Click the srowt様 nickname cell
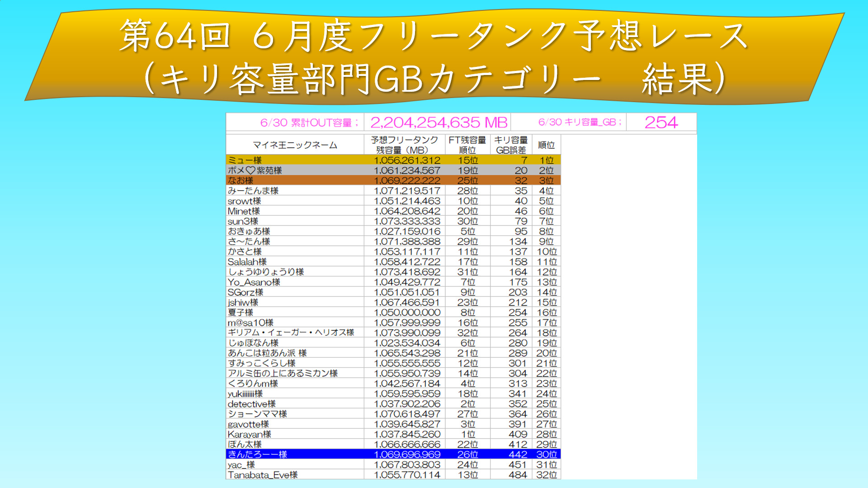The width and height of the screenshot is (868, 488). click(245, 201)
